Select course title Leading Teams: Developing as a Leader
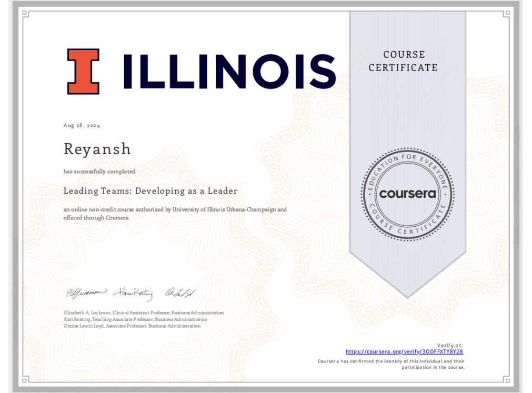This screenshot has width=532, height=393. pos(150,191)
